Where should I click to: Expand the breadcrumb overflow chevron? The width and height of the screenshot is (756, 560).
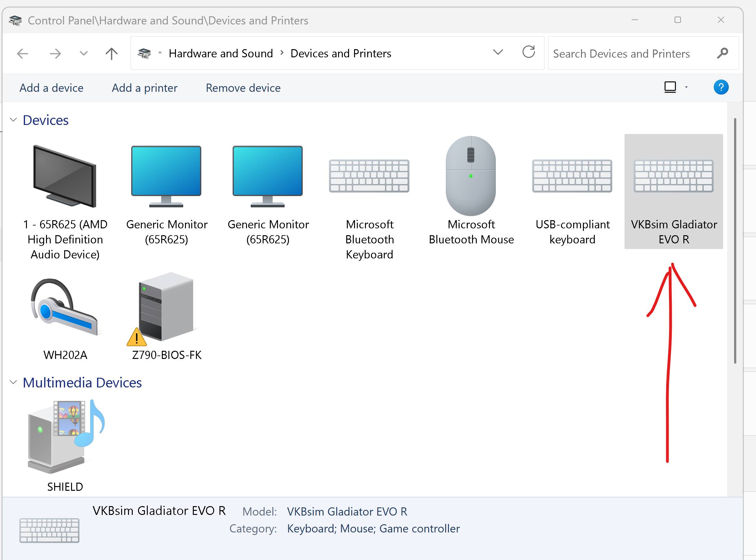pos(160,53)
